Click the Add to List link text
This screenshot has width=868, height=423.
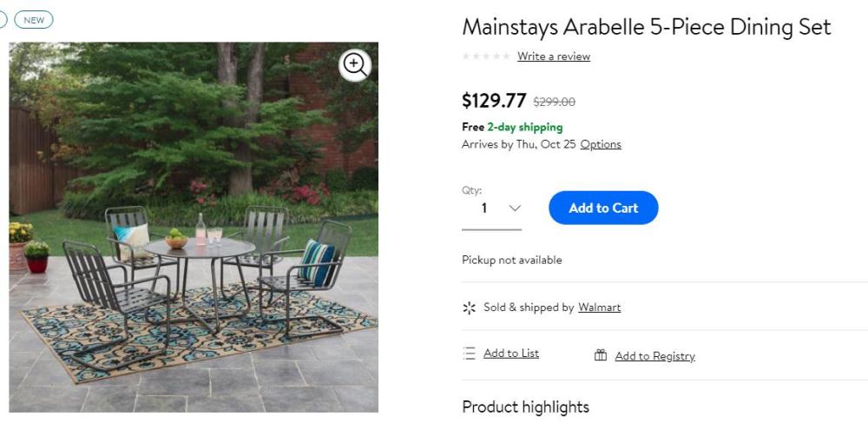tap(511, 354)
